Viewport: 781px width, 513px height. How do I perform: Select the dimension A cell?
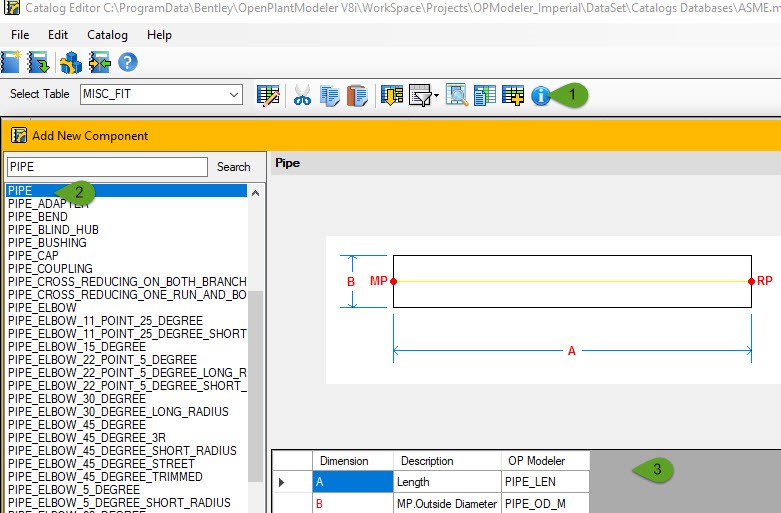point(353,482)
